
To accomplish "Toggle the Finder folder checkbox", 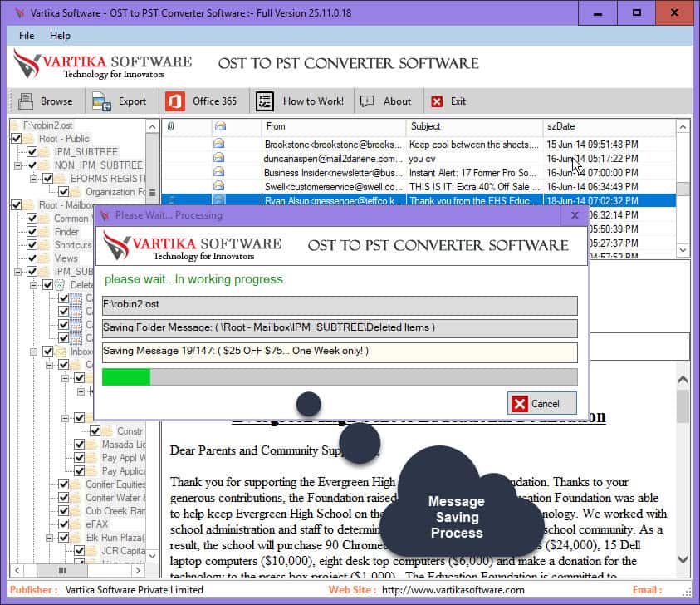I will point(32,232).
